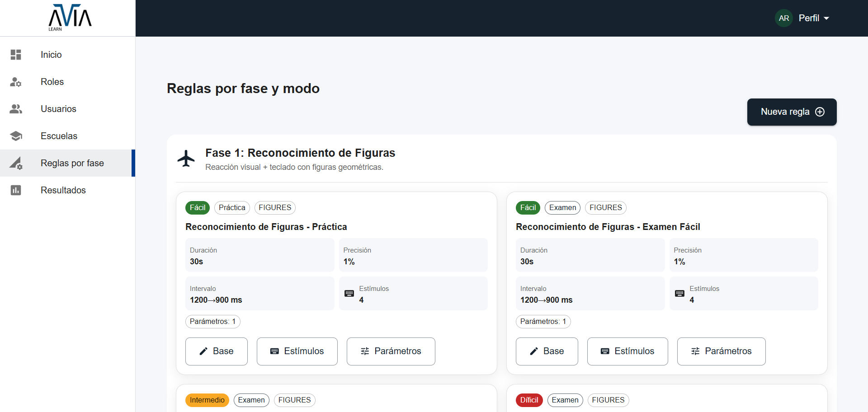Image resolution: width=868 pixels, height=412 pixels.
Task: Open Estímulos for Examen Fácil rule
Action: [x=627, y=351]
